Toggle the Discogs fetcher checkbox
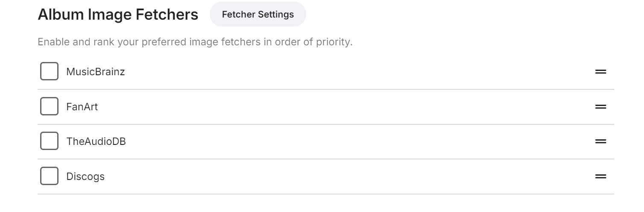Viewport: 644px width, 212px height. click(49, 176)
